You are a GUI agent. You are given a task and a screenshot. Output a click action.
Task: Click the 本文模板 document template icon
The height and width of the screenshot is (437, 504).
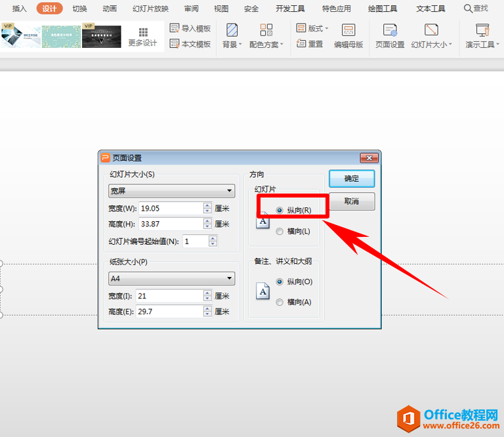[175, 44]
